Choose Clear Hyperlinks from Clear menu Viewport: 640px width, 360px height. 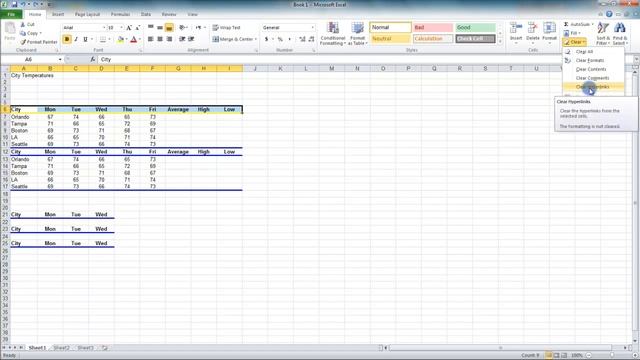[593, 87]
